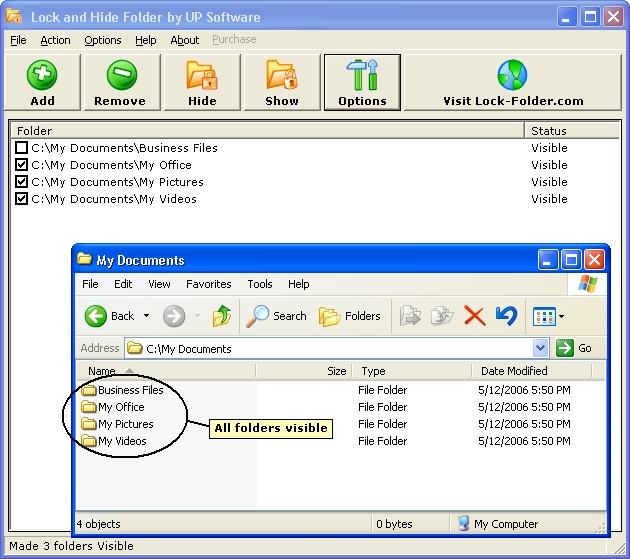Select row C:\My Documents\My Pictures

315,182
